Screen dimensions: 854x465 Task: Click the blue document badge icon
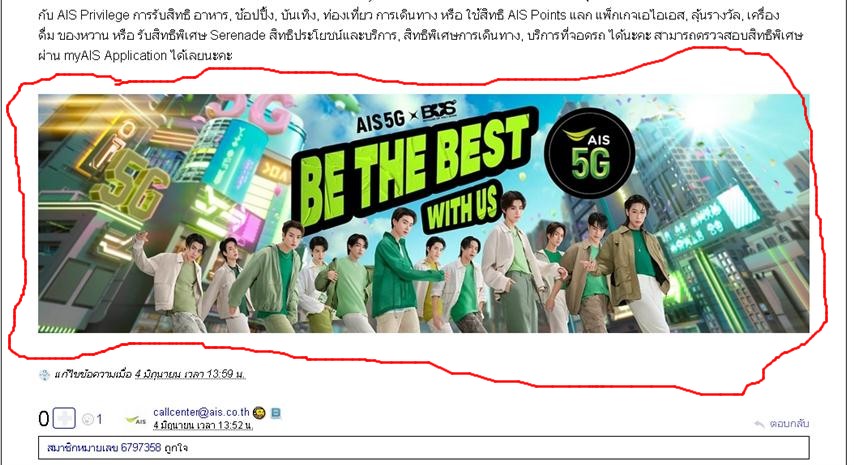point(276,413)
